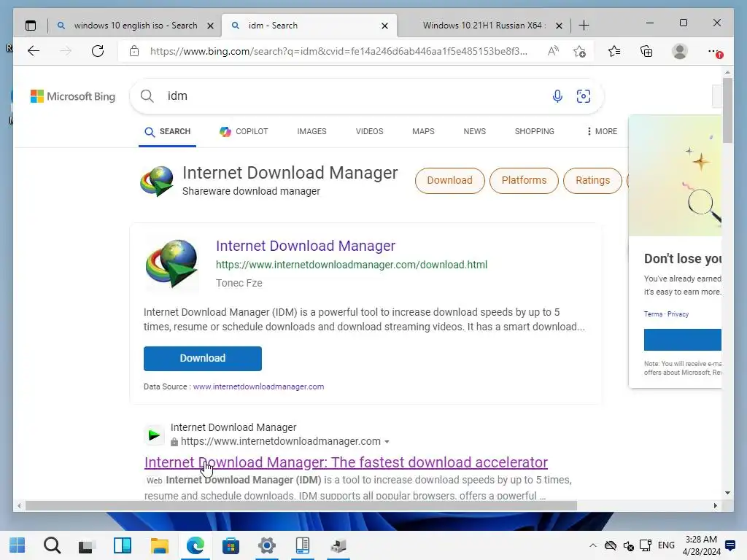Expand the URL dropdown of second result
The width and height of the screenshot is (747, 560).
tap(387, 442)
